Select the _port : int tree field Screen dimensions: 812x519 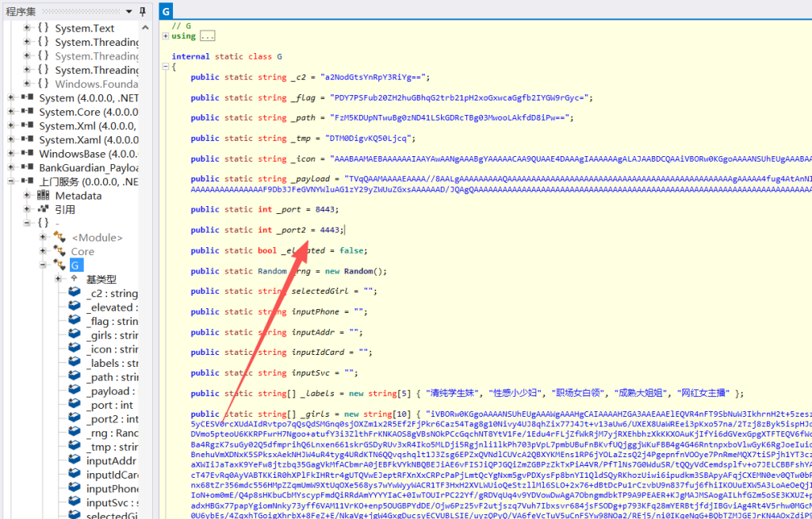click(x=109, y=405)
